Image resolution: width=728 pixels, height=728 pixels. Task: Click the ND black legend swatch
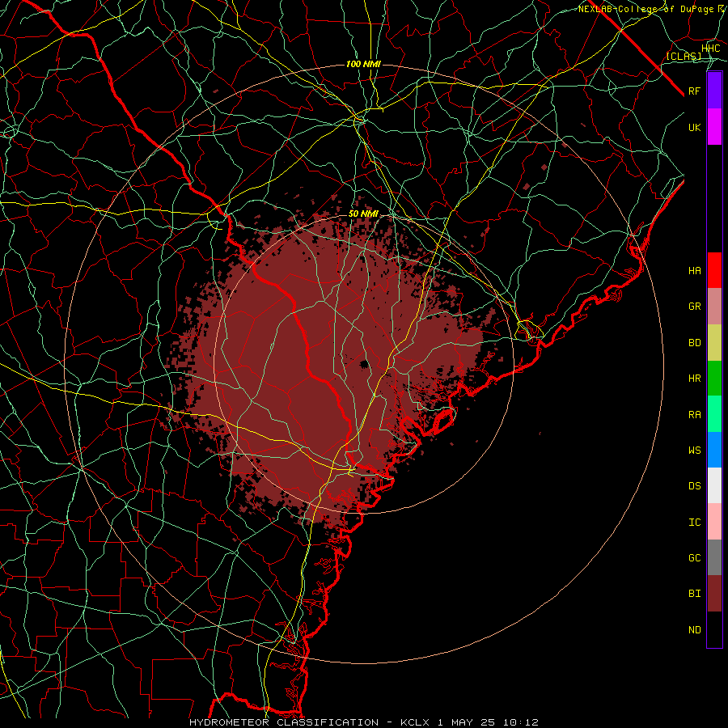[x=714, y=629]
